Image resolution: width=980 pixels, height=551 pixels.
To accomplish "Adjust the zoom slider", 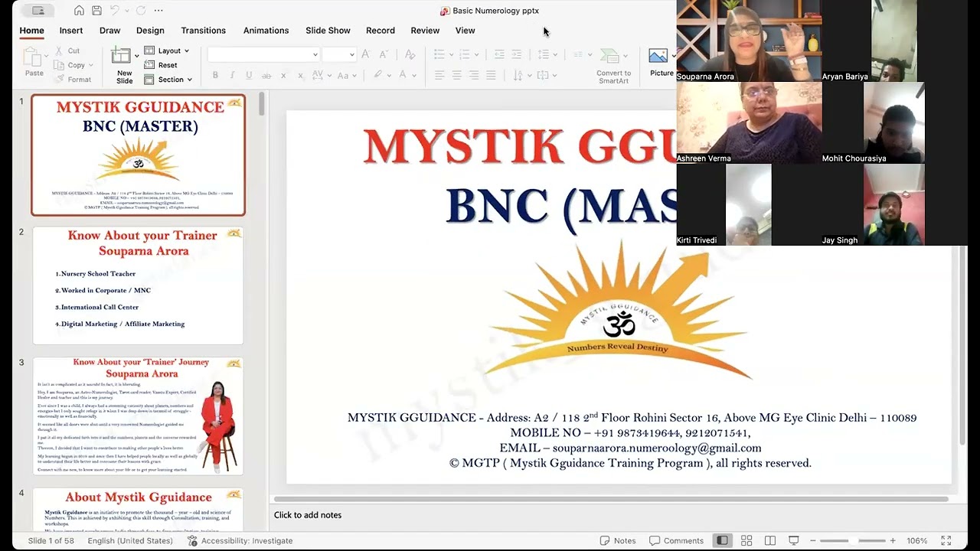I will pyautogui.click(x=852, y=540).
